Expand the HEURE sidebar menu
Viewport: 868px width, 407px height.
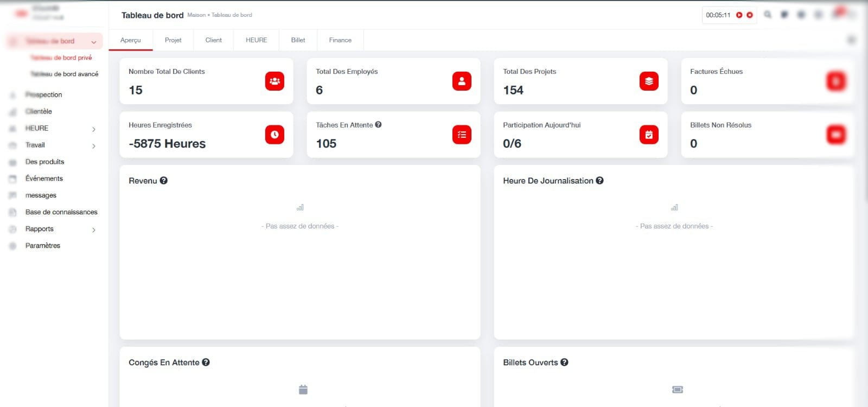click(x=94, y=129)
